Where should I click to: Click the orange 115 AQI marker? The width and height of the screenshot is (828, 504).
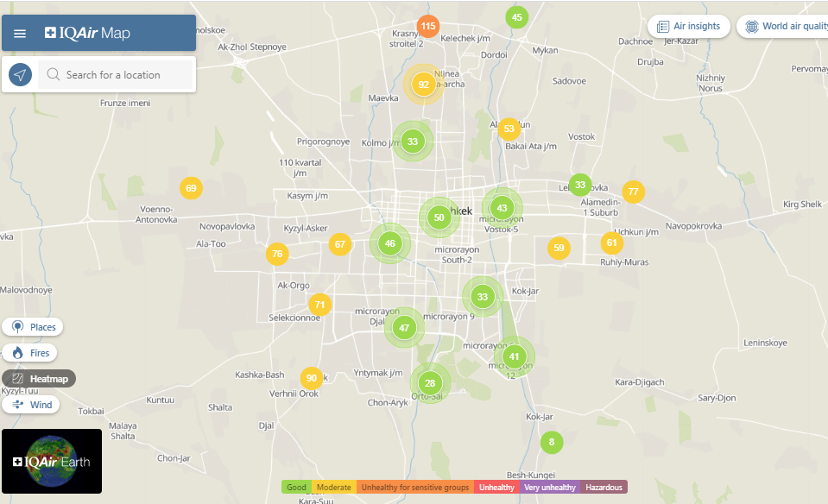427,26
